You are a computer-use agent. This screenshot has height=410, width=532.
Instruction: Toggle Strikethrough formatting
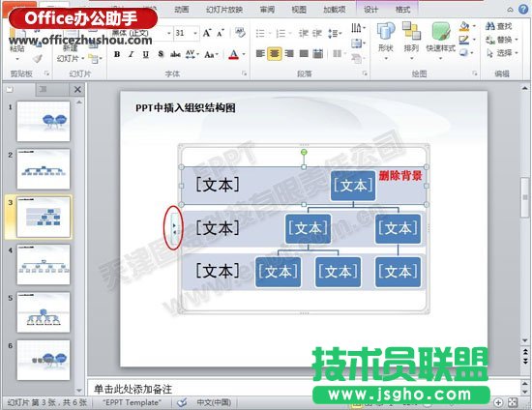pos(175,54)
